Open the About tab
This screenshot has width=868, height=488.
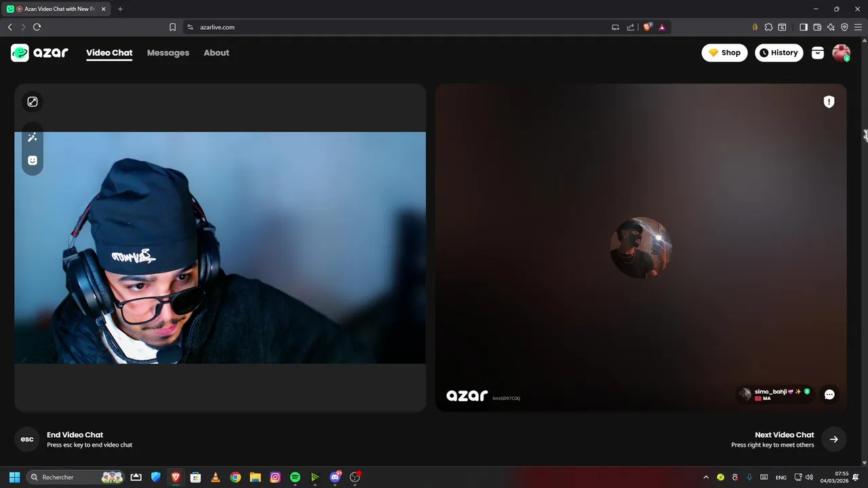(x=216, y=53)
